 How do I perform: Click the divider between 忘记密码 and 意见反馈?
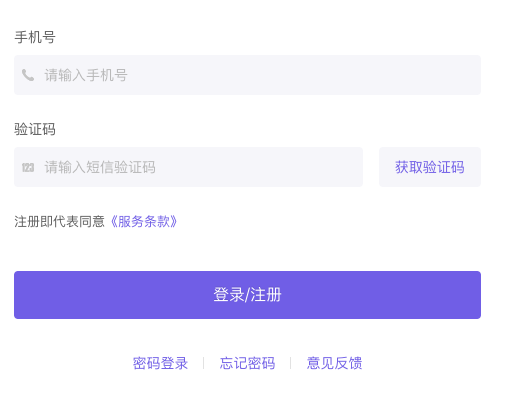pyautogui.click(x=291, y=363)
